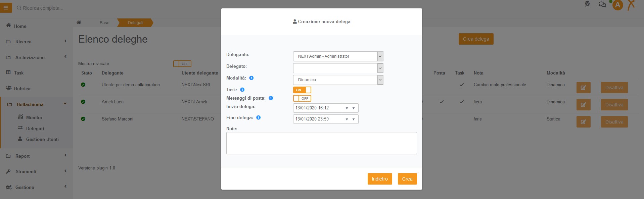
Task: Open the Delegante dropdown
Action: pyautogui.click(x=338, y=56)
